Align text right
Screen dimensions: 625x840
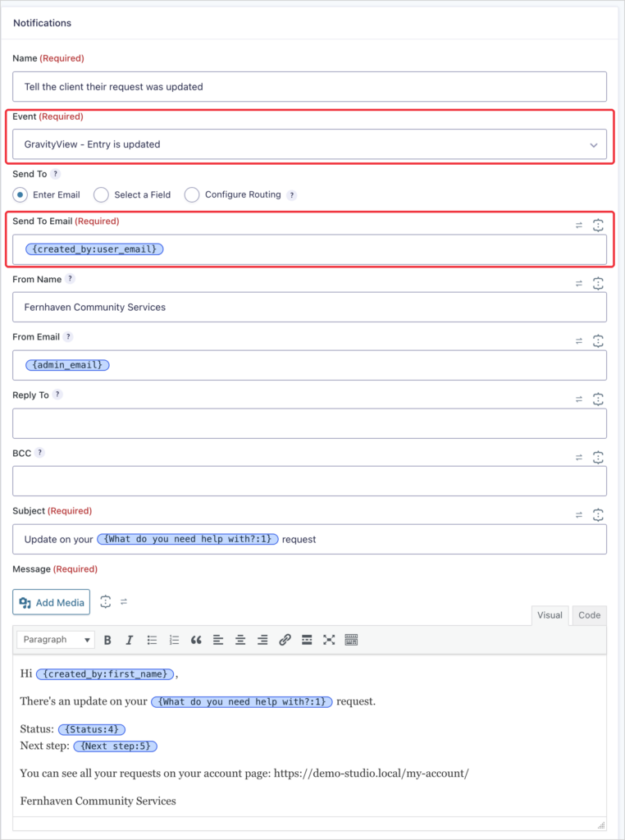(262, 640)
